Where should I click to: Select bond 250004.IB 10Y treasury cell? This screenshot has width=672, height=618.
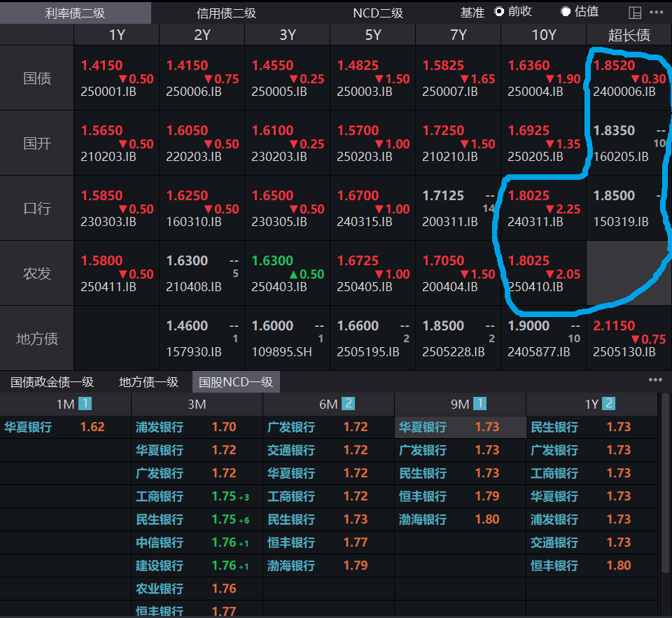pyautogui.click(x=543, y=78)
